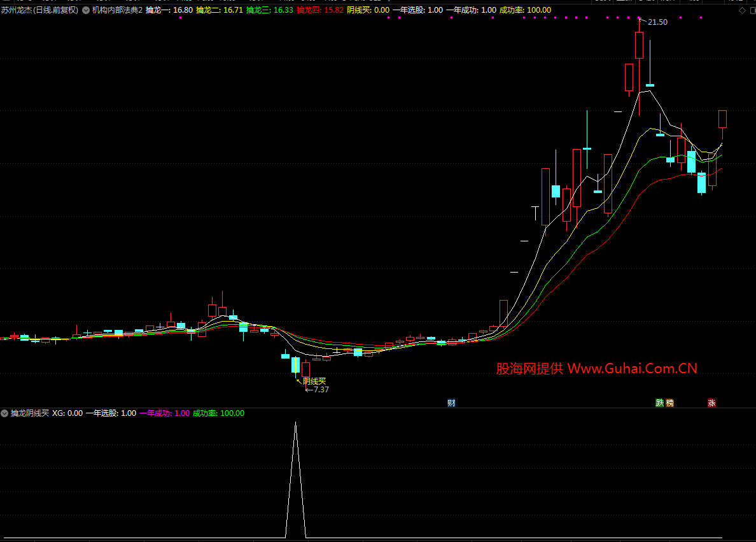The width and height of the screenshot is (756, 542).
Task: Click yellow 成功率: 100.00 in main header
Action: point(525,10)
